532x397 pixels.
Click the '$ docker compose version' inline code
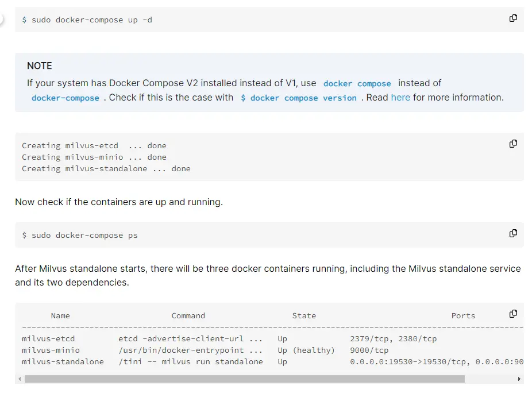coord(299,98)
